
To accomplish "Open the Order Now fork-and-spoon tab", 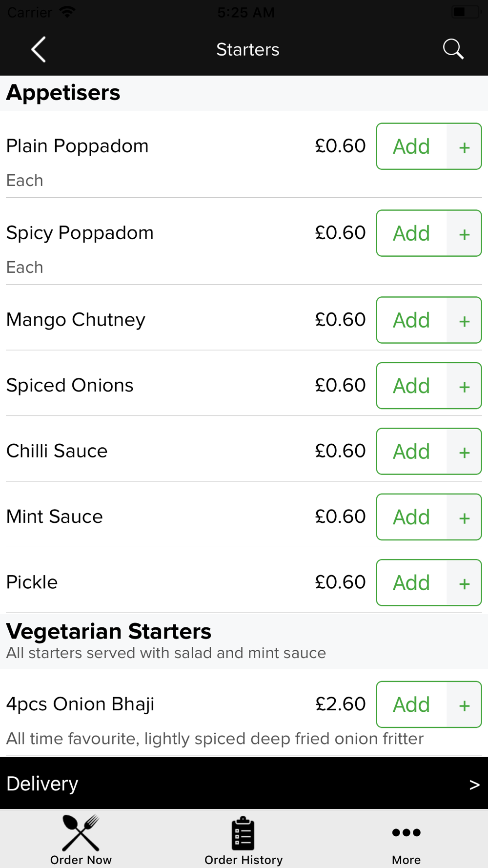I will tap(81, 840).
